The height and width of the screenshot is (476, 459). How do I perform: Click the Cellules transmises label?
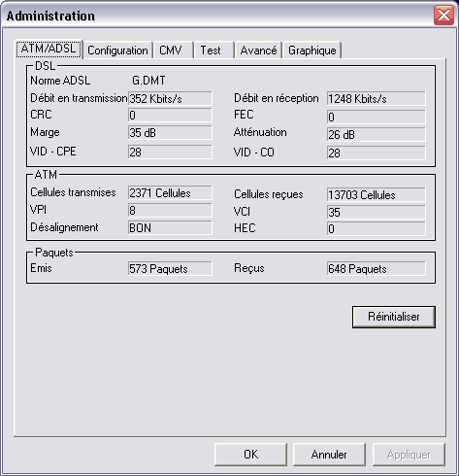pyautogui.click(x=73, y=192)
